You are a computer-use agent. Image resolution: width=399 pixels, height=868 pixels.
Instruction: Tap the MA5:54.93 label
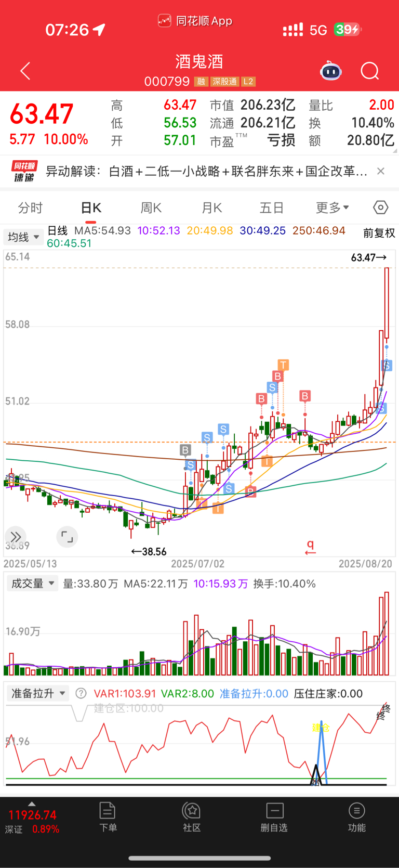pyautogui.click(x=102, y=230)
